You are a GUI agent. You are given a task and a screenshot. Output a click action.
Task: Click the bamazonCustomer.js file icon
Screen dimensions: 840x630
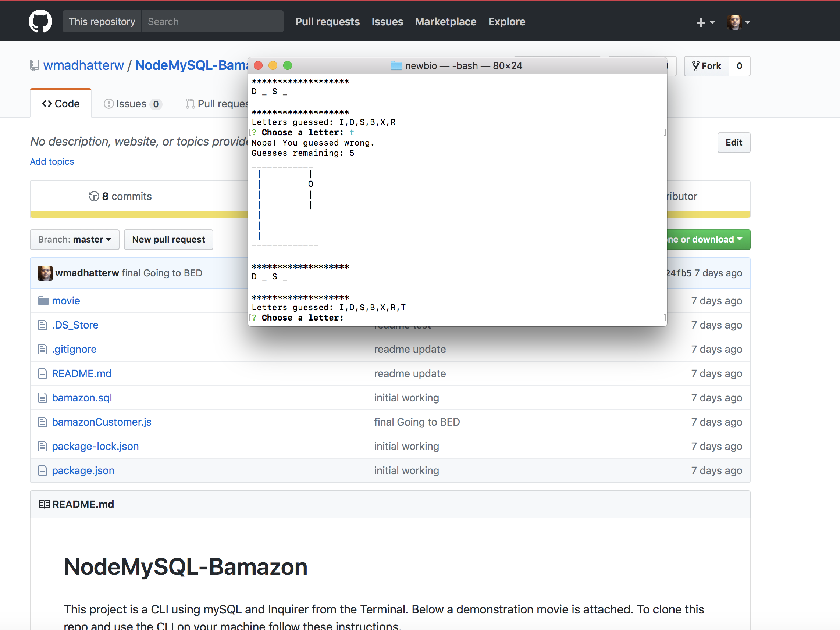[43, 422]
